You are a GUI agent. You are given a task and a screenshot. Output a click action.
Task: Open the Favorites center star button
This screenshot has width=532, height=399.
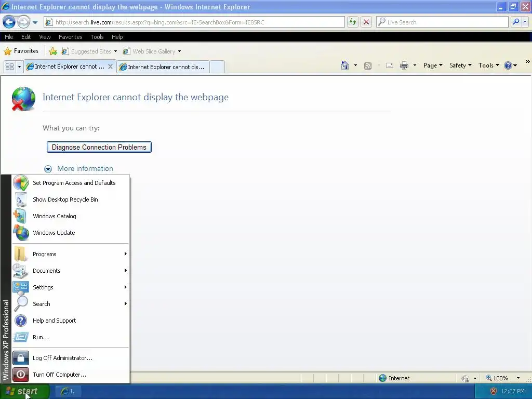click(x=21, y=51)
